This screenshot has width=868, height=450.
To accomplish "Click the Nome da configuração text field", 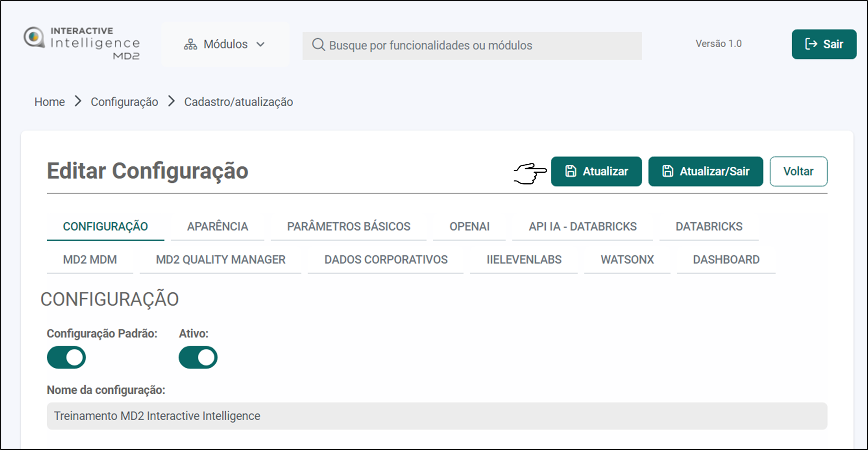I will pos(437,416).
